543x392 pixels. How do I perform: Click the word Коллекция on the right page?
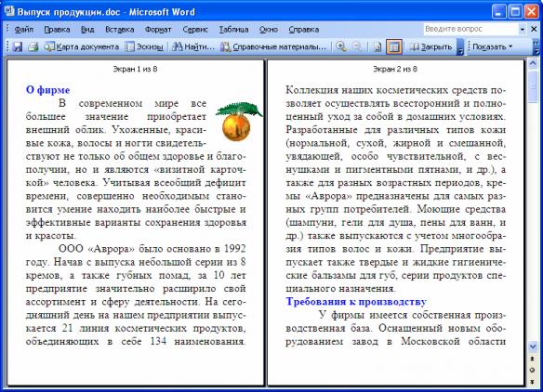click(x=311, y=90)
